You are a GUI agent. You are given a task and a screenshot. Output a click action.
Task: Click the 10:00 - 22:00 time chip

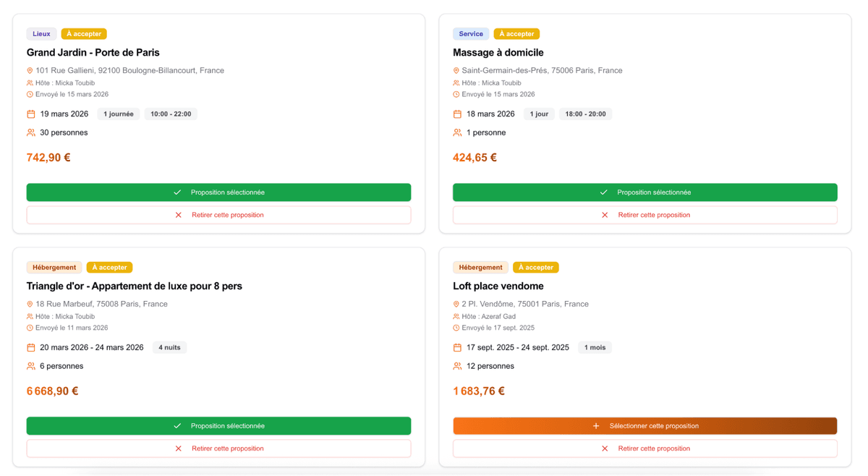click(x=171, y=114)
